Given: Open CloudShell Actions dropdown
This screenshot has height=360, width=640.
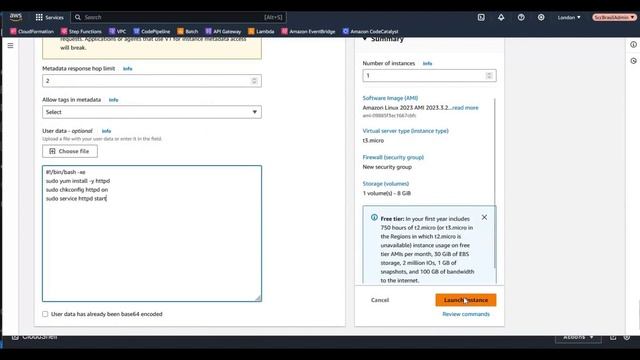Looking at the screenshot, I should coord(578,338).
